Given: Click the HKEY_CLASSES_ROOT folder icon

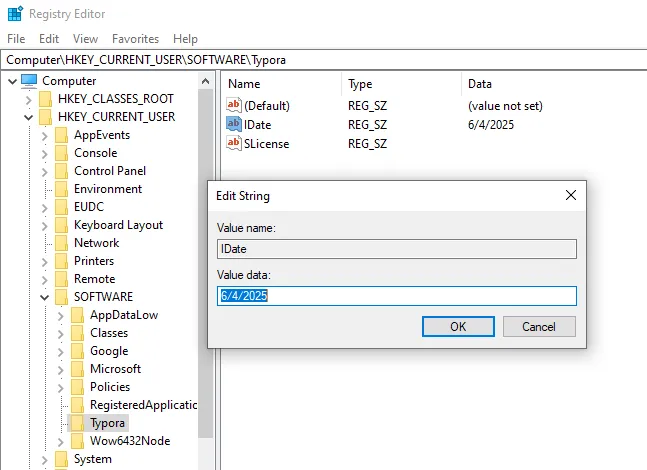Looking at the screenshot, I should [45, 99].
